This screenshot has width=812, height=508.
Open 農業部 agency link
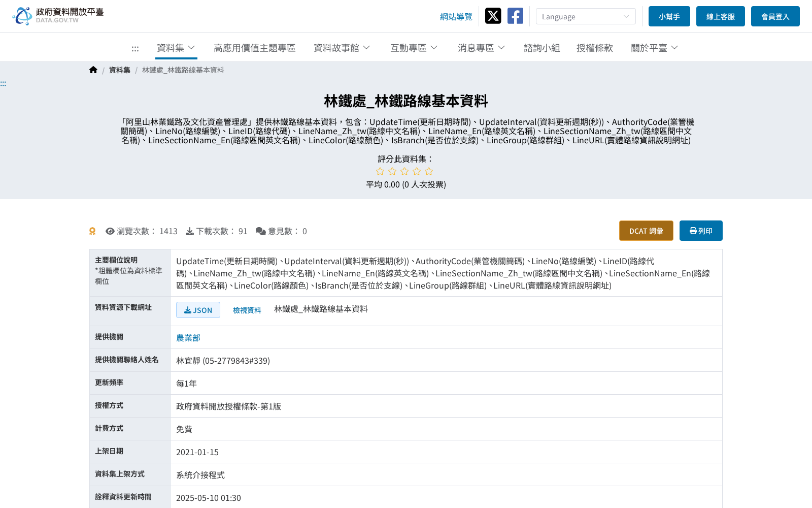tap(188, 338)
